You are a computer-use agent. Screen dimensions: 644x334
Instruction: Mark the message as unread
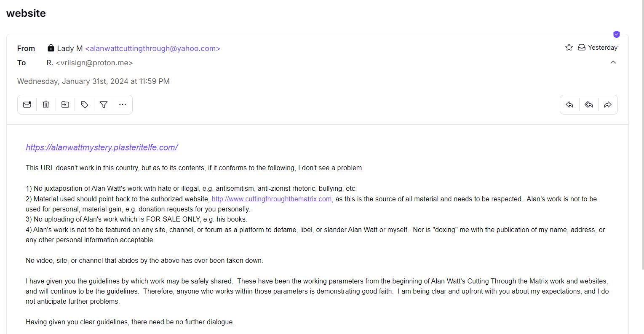tap(27, 104)
